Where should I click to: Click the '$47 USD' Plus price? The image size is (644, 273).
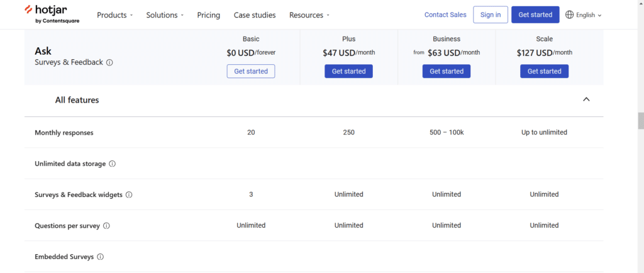coord(339,53)
